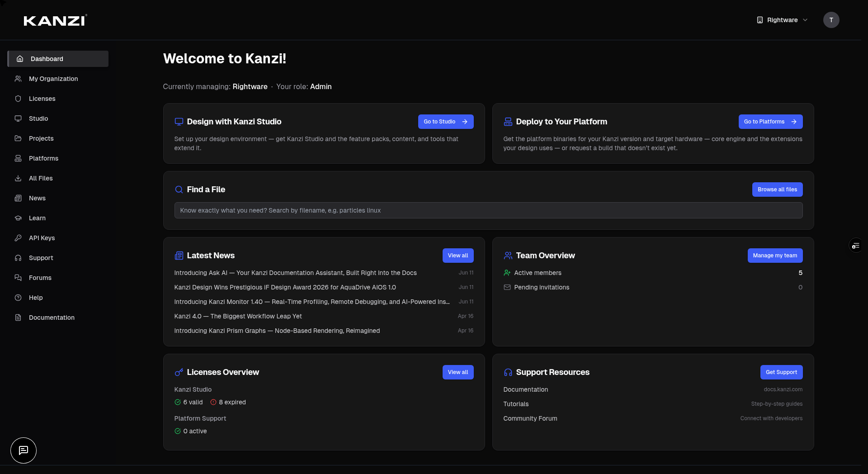Click the Documentation file icon in sidebar
The width and height of the screenshot is (868, 474).
click(18, 318)
